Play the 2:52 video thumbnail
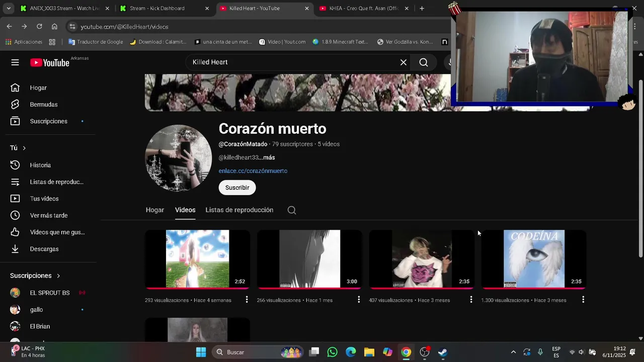Viewport: 644px width, 362px height. coord(197,259)
